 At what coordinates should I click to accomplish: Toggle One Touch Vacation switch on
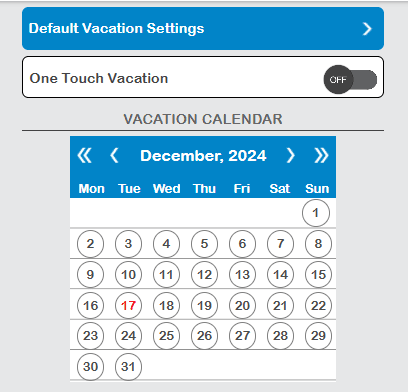coord(350,79)
